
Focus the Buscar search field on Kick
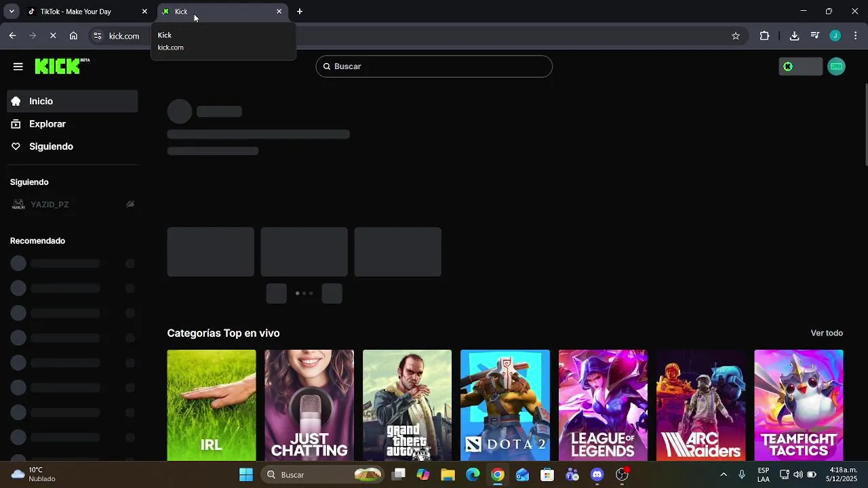434,66
